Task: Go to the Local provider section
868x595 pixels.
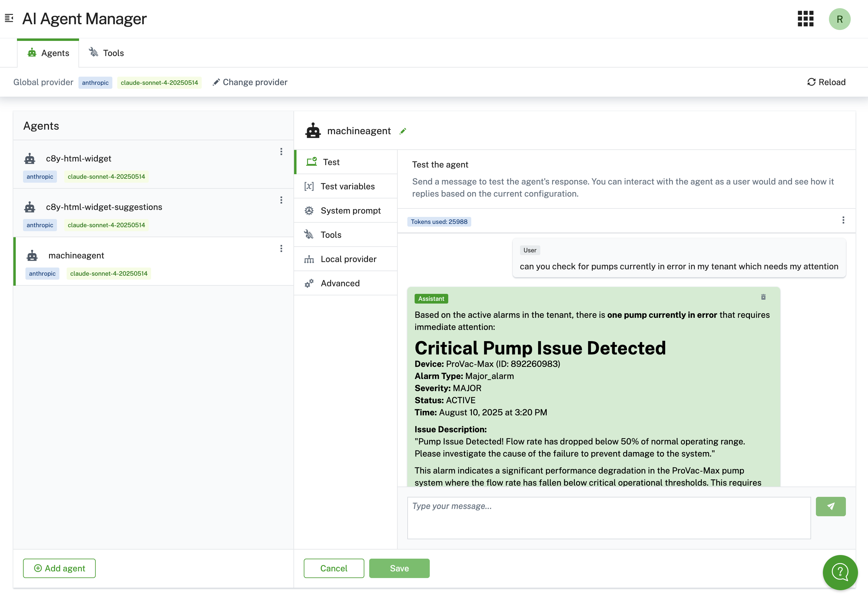Action: (x=348, y=259)
